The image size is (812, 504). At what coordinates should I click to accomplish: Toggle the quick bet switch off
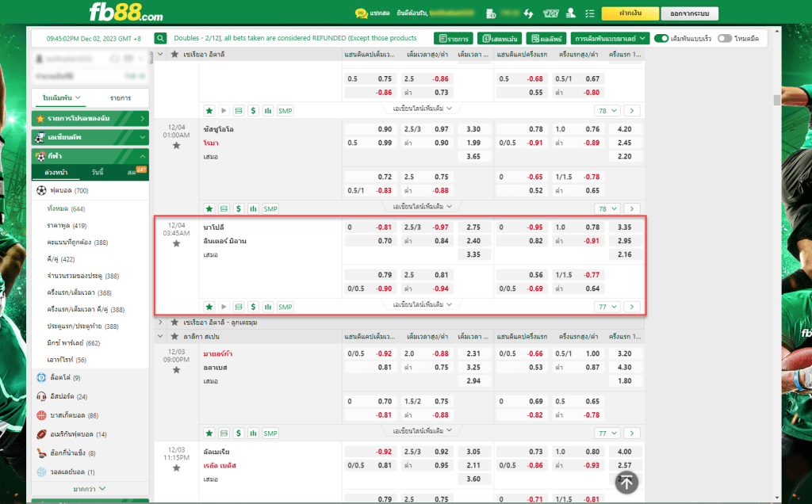click(x=661, y=38)
